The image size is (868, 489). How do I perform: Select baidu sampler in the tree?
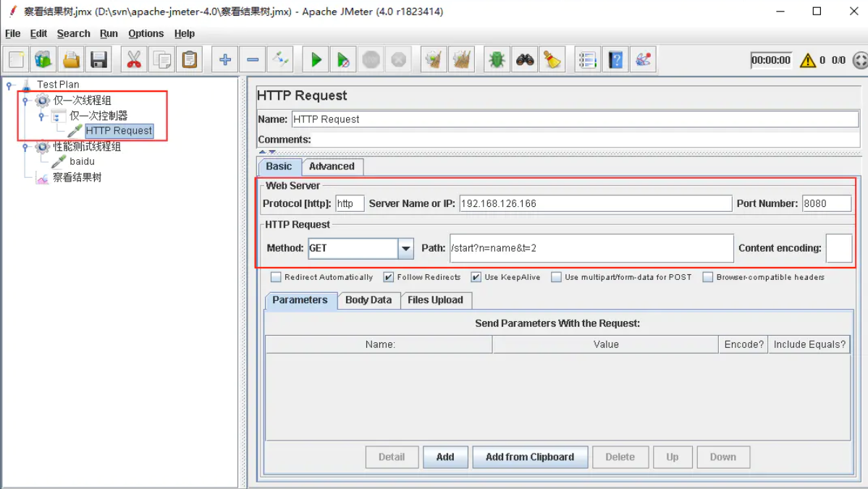pyautogui.click(x=82, y=161)
